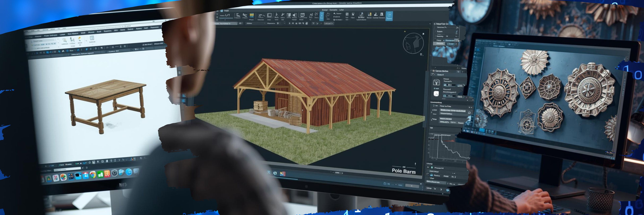Viewport: 644px width, 215px height.
Task: Click the highlighted blue tool button ending the ribbon
Action: click(389, 16)
